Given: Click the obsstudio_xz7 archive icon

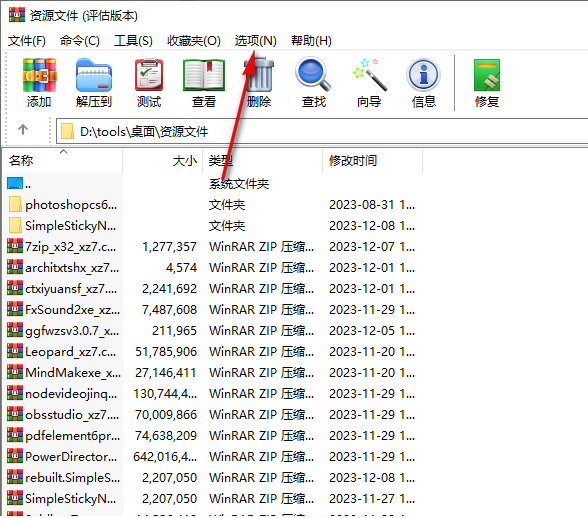Looking at the screenshot, I should click(15, 414).
